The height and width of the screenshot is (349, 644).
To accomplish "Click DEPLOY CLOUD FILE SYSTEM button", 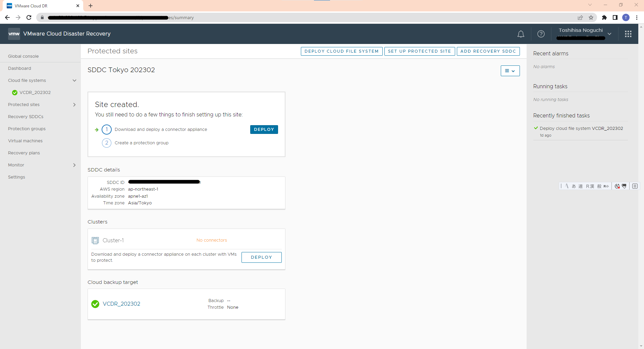I will [341, 51].
